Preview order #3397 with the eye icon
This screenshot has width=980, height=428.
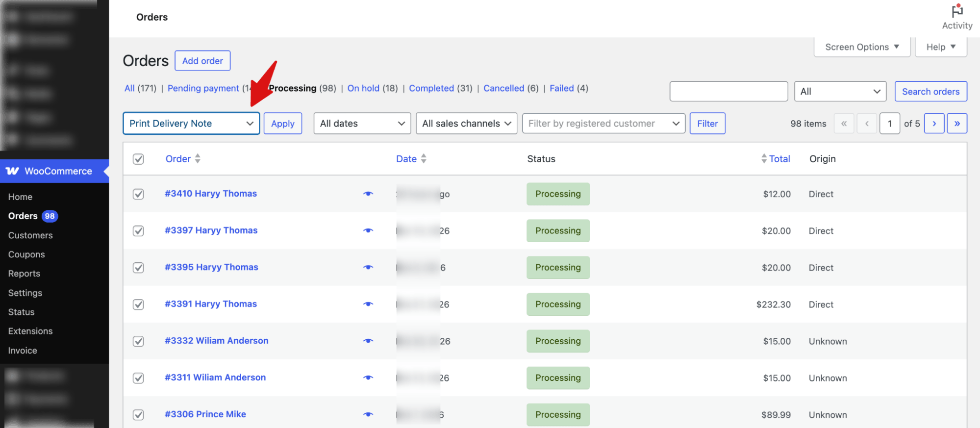point(368,230)
